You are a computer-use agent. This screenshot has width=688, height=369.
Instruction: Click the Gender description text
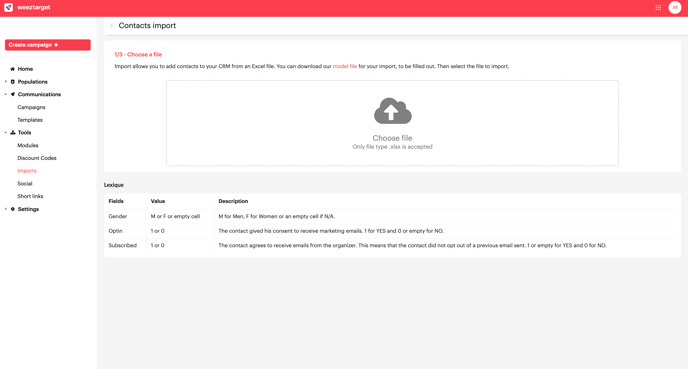(x=276, y=216)
